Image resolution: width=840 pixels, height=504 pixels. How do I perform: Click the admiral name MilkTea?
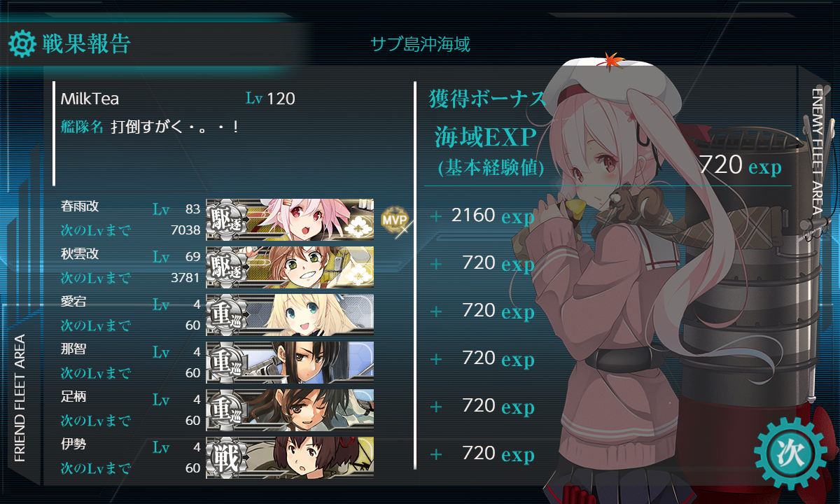(90, 99)
